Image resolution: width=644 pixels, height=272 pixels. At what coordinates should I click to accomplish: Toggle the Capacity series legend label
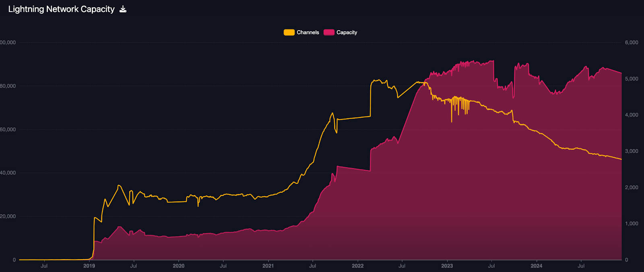(347, 33)
